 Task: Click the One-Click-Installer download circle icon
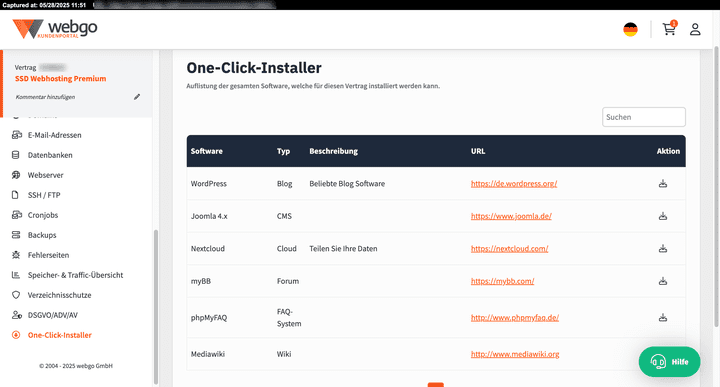pyautogui.click(x=16, y=335)
